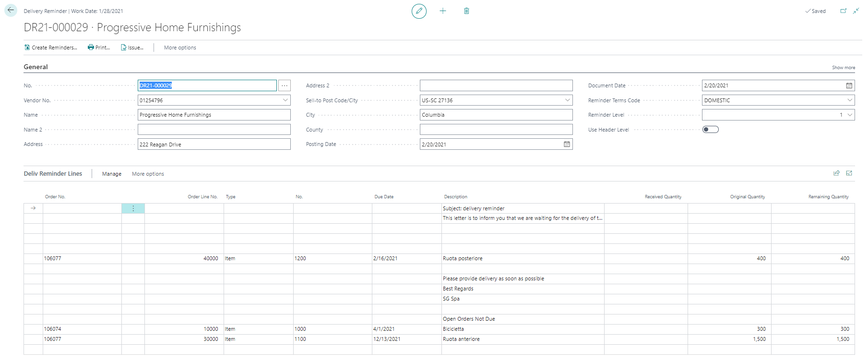Click the collapse page arrows icon

tap(856, 11)
